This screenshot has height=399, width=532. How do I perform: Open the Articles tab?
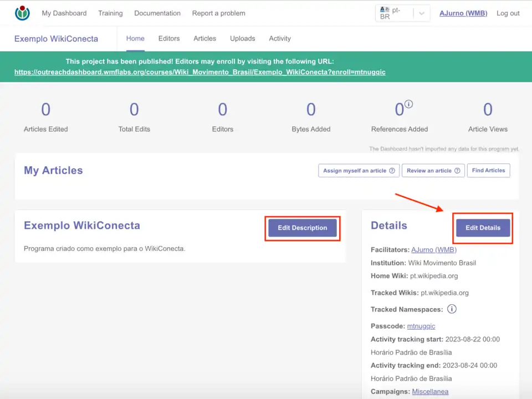coord(204,38)
